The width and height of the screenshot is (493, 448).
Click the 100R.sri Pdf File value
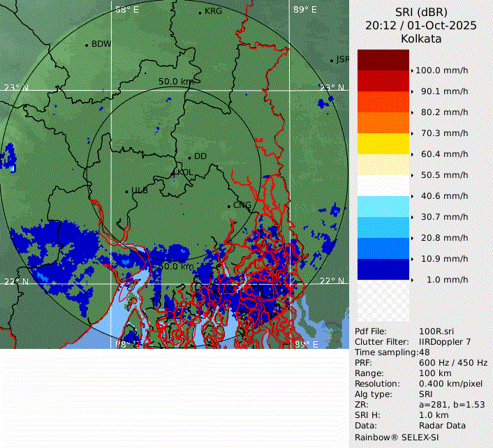pyautogui.click(x=437, y=331)
